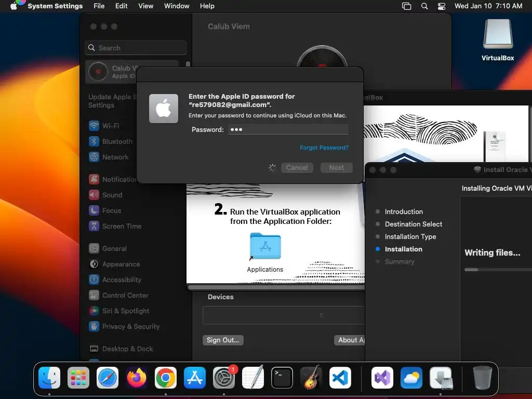Launch Safari from the Dock
532x399 pixels.
[108, 378]
